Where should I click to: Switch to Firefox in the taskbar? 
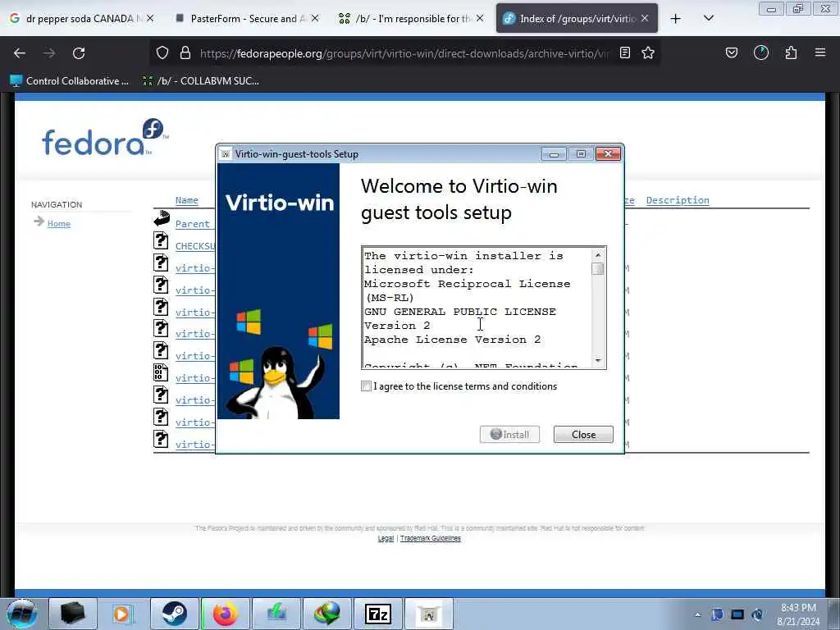225,614
